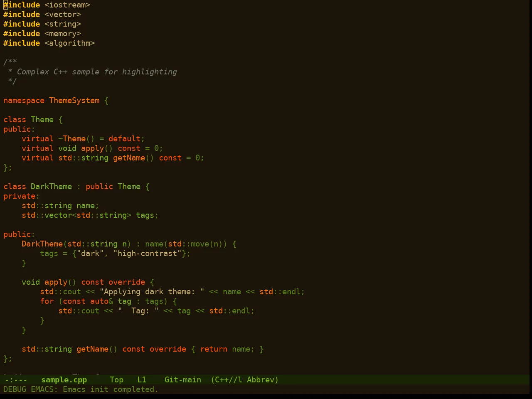
Task: Click the echo area message 'Emacs init completed.'
Action: pos(111,389)
